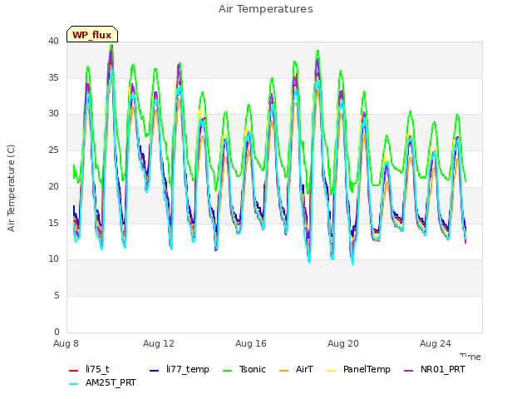Click the 40 y-axis tick label

point(53,41)
